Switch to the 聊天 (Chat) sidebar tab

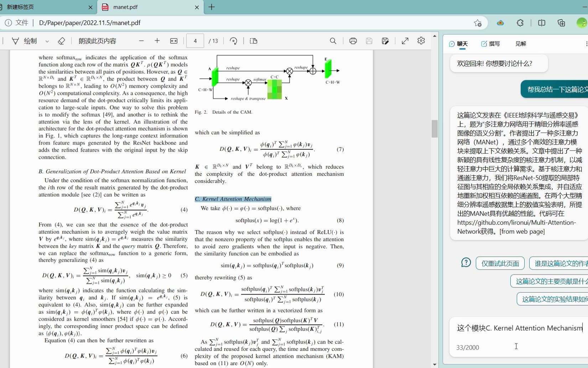(x=458, y=44)
